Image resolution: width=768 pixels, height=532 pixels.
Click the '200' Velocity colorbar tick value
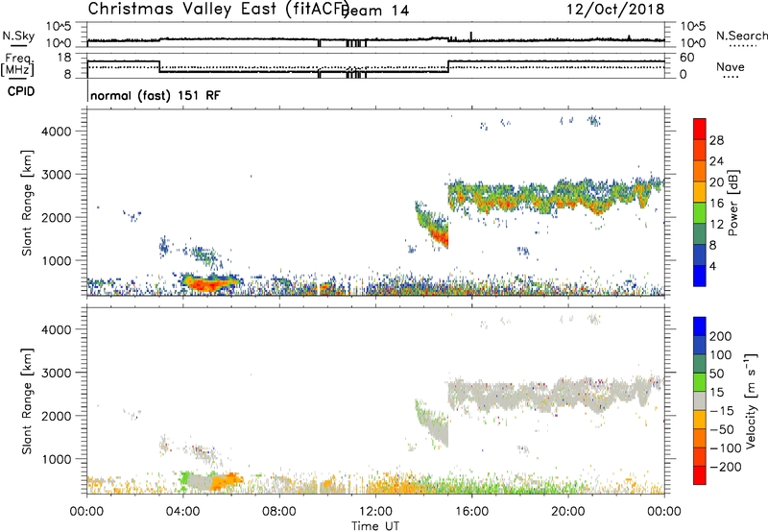(721, 336)
